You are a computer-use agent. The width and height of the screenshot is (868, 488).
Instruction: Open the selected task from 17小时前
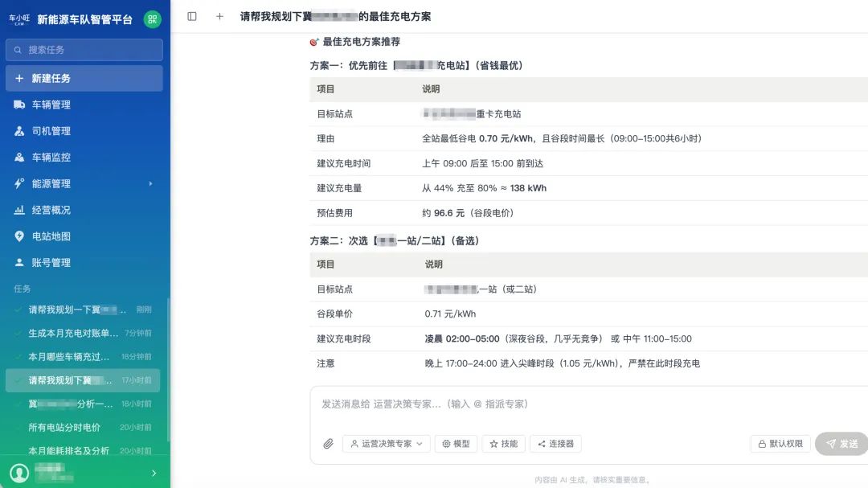(x=83, y=380)
